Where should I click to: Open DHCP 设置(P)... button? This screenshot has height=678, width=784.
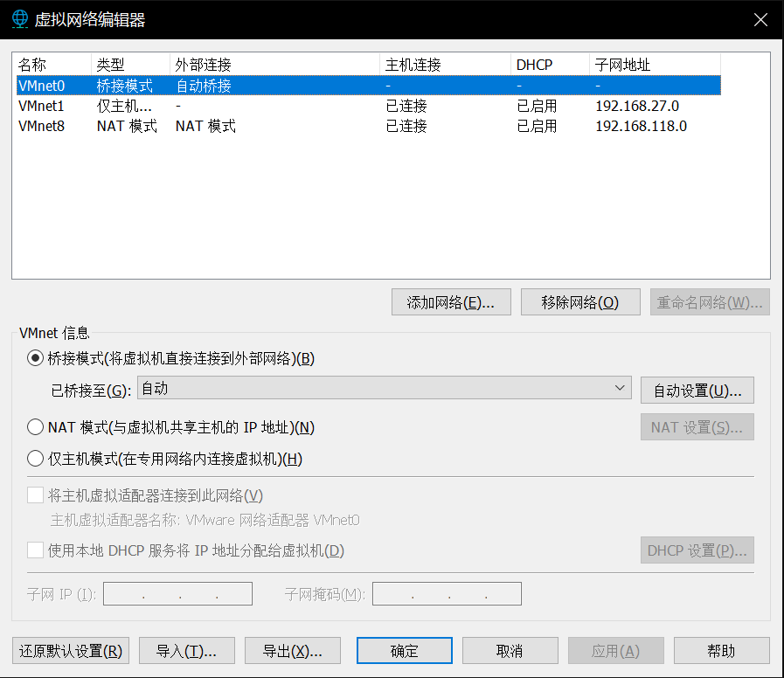point(697,550)
